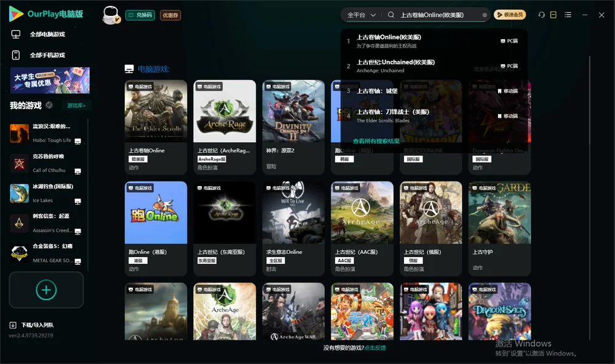615x364 pixels.
Task: Open the ArcheAge WAR game card
Action: coord(293,312)
